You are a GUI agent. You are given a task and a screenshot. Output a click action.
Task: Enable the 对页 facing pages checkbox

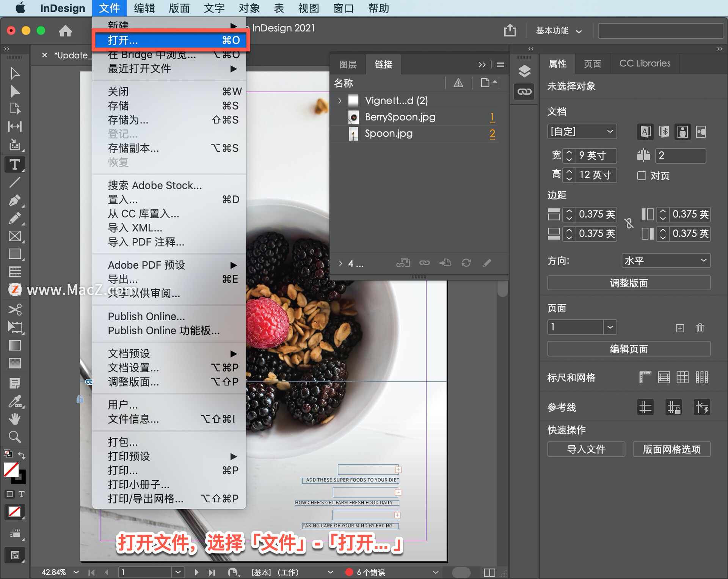pyautogui.click(x=642, y=176)
